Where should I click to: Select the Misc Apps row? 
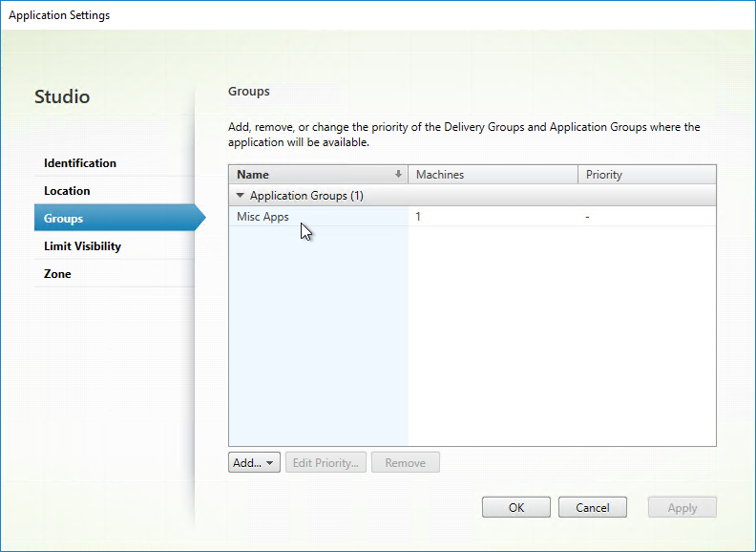472,216
